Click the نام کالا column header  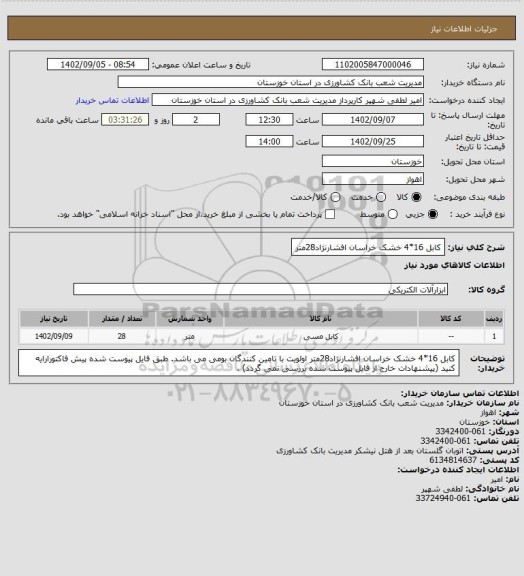(320, 318)
